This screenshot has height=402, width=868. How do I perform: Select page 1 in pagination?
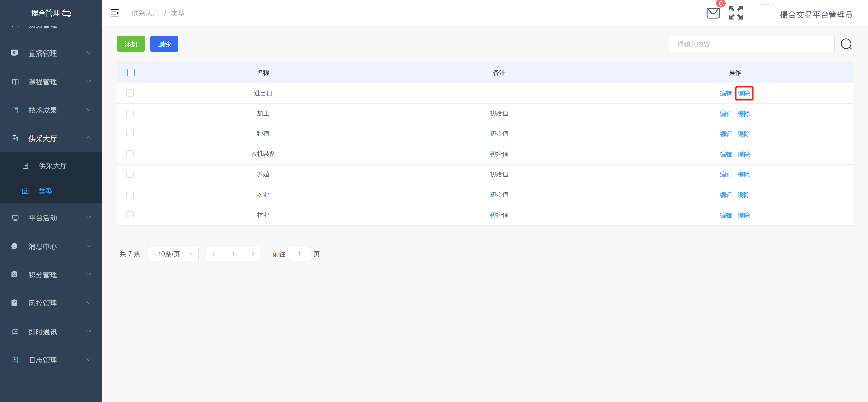(233, 254)
